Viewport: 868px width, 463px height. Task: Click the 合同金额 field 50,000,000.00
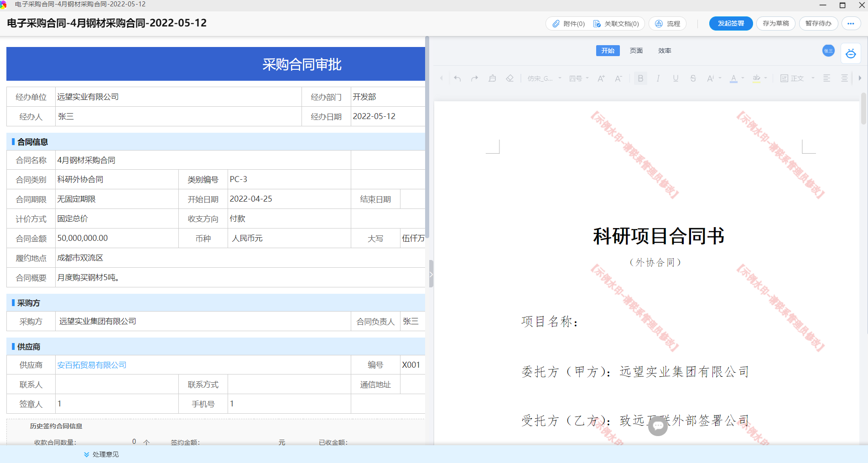(x=117, y=238)
